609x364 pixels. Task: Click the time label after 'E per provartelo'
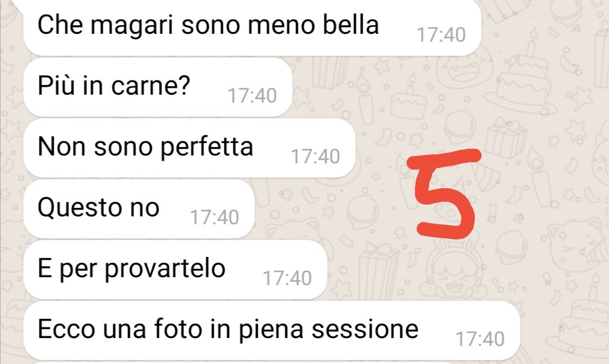pyautogui.click(x=287, y=278)
